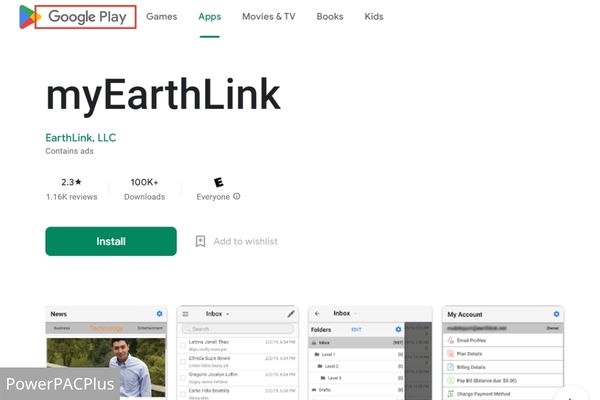
Task: Click Add to wishlist text
Action: (245, 241)
